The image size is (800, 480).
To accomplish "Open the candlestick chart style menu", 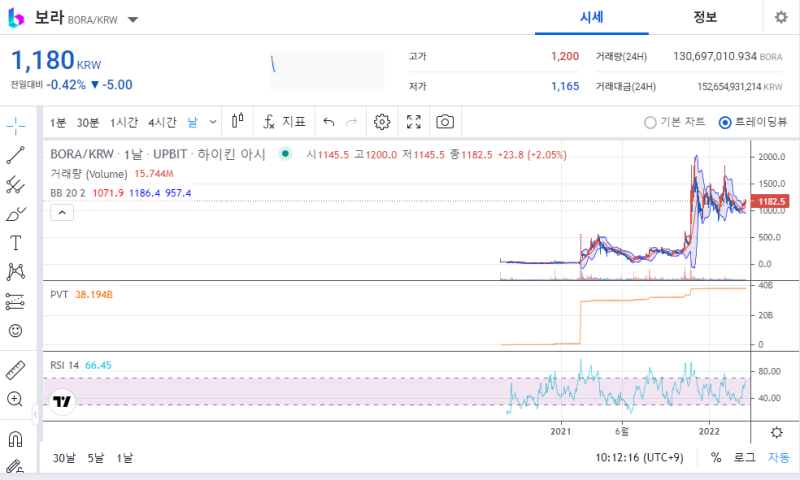I will pos(238,122).
